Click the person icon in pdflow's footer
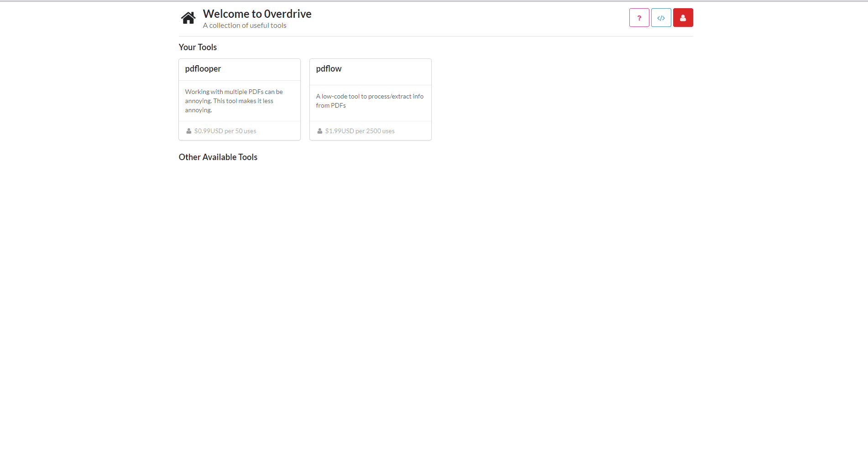This screenshot has width=868, height=457. pos(320,131)
